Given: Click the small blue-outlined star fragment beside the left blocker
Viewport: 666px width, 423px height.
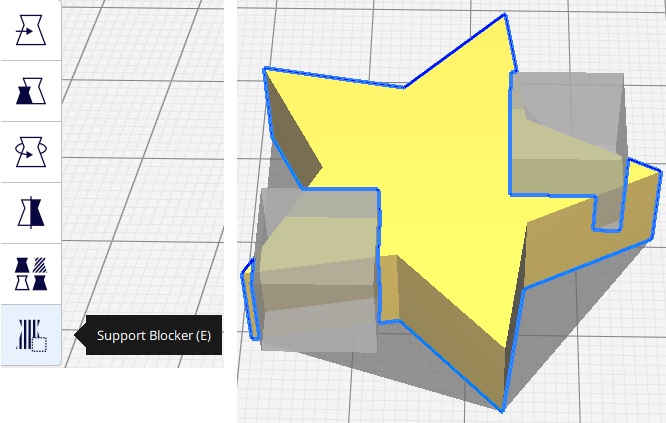Looking at the screenshot, I should click(x=250, y=299).
